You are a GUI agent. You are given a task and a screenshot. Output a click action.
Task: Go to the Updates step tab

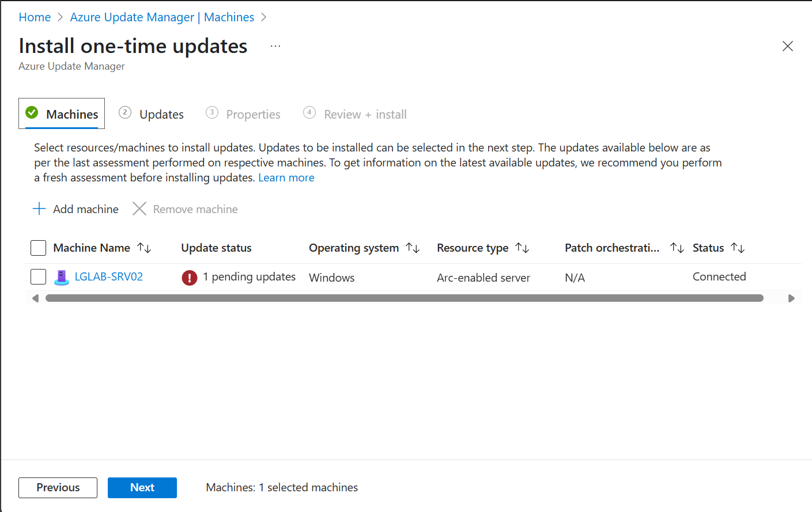pyautogui.click(x=152, y=114)
